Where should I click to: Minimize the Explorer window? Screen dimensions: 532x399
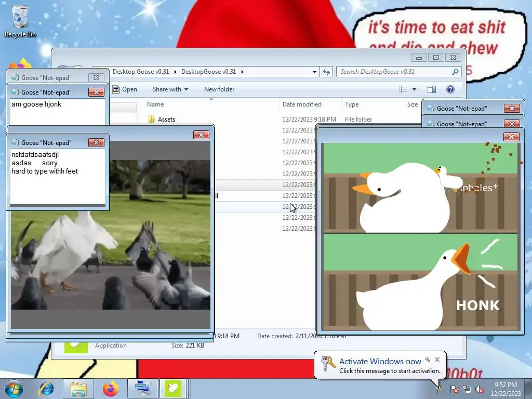pos(419,57)
